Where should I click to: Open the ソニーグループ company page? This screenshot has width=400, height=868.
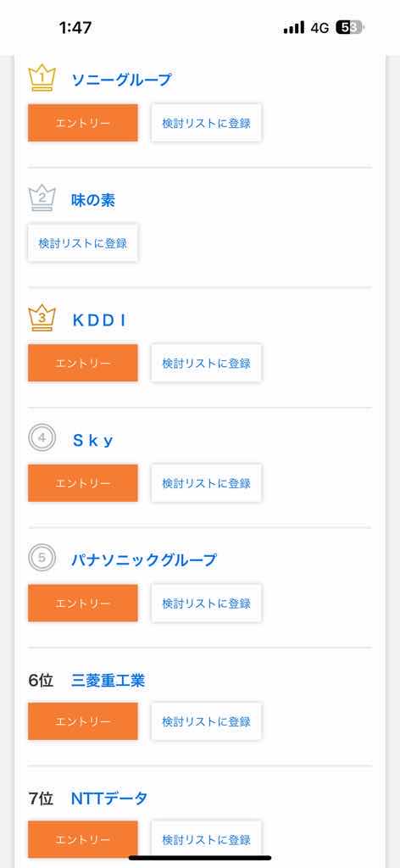click(122, 80)
